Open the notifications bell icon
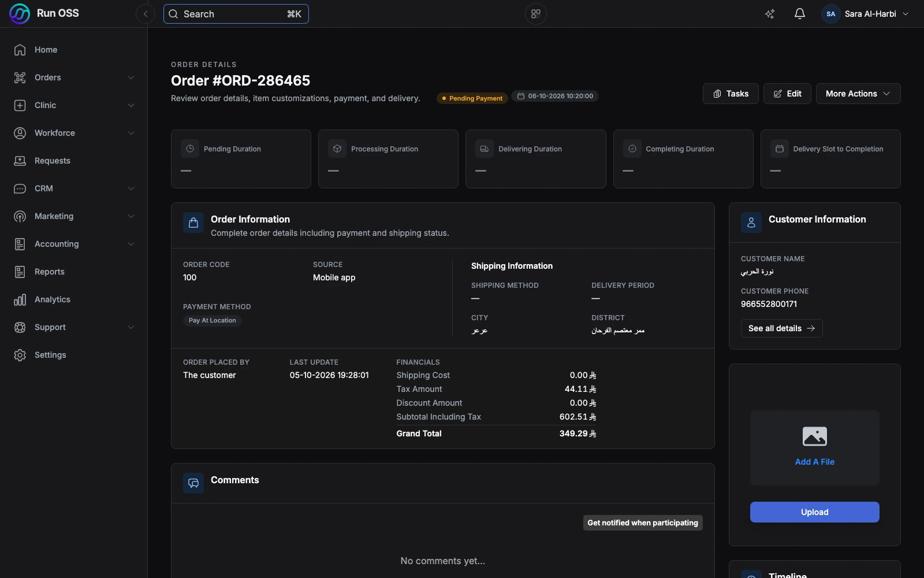Screen dimensions: 924x578 799,14
